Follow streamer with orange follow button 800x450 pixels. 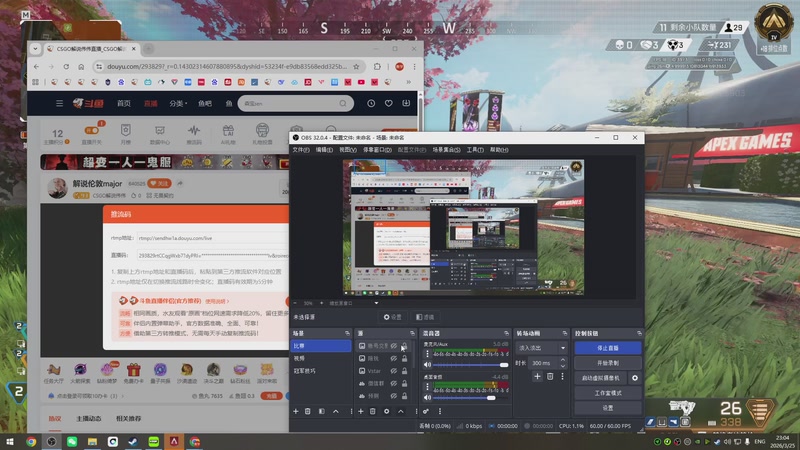click(x=160, y=183)
